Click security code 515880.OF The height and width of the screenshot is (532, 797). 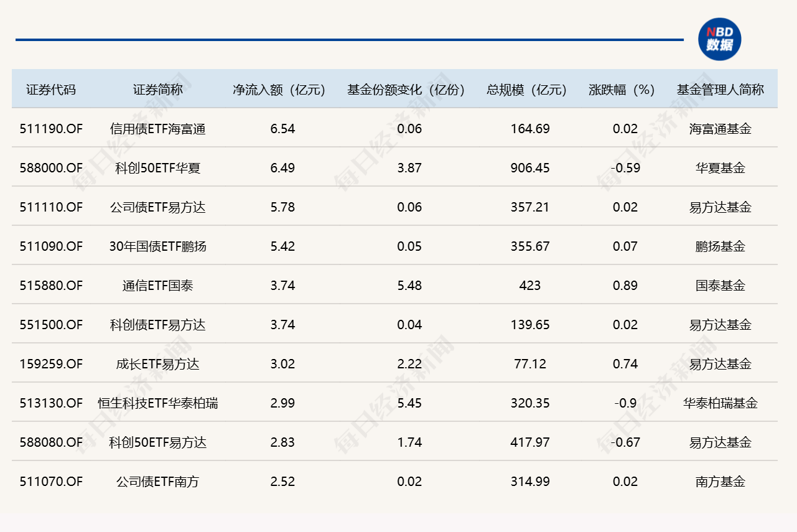point(51,286)
